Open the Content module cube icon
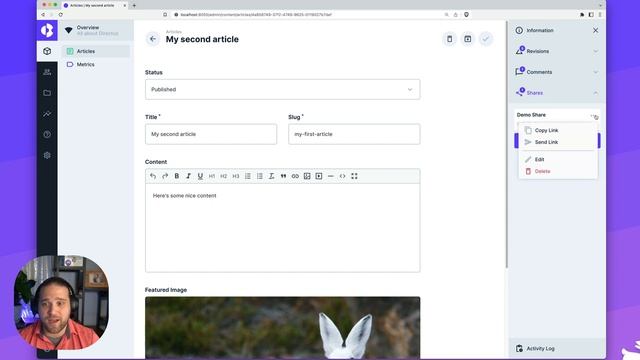This screenshot has height=360, width=640. 47,51
